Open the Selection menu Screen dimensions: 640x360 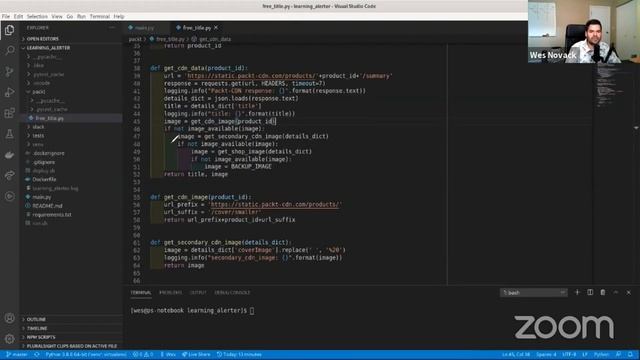point(37,16)
